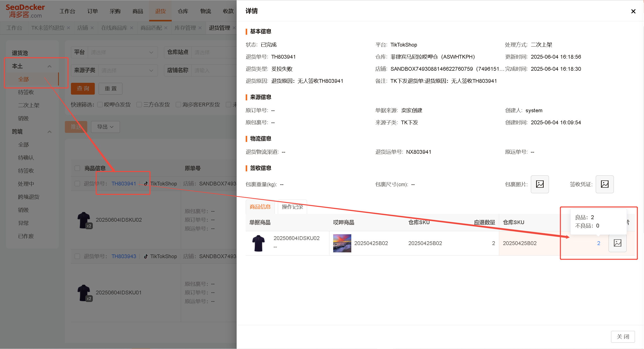Close the 商品匹配 tab
The height and width of the screenshot is (349, 644).
point(166,28)
